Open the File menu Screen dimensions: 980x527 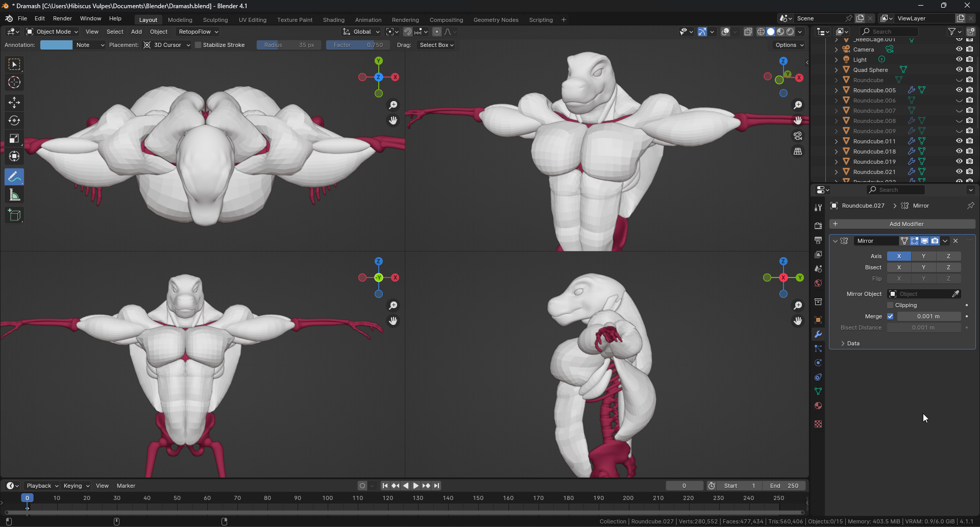(22, 18)
